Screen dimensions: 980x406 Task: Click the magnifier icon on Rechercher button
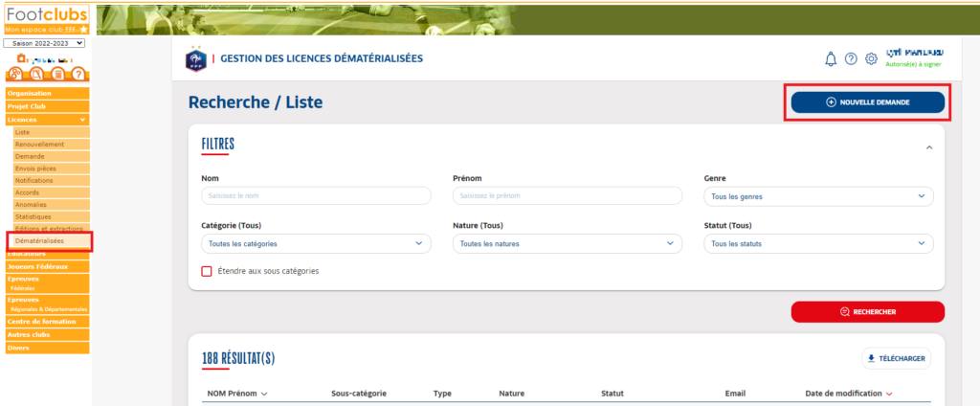tap(845, 311)
